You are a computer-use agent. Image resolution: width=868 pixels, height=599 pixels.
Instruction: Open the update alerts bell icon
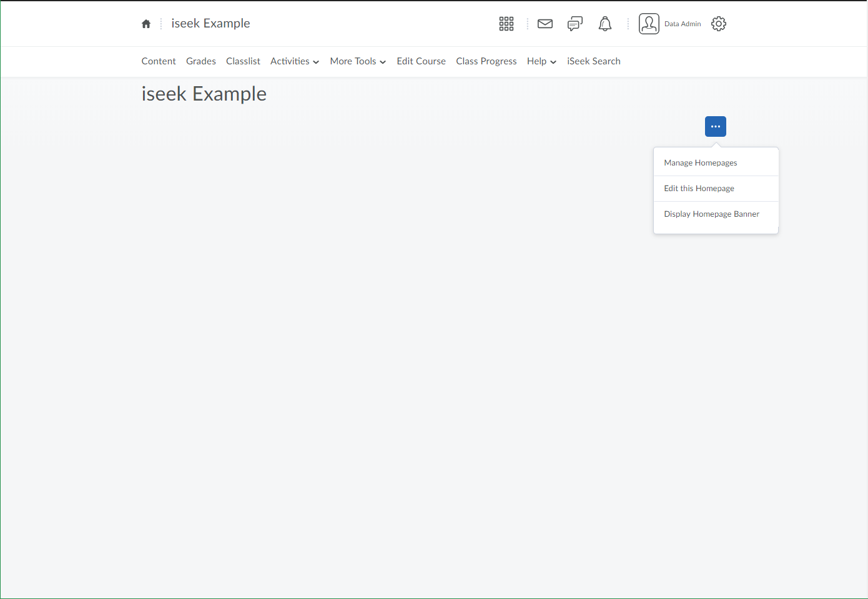[x=605, y=24]
